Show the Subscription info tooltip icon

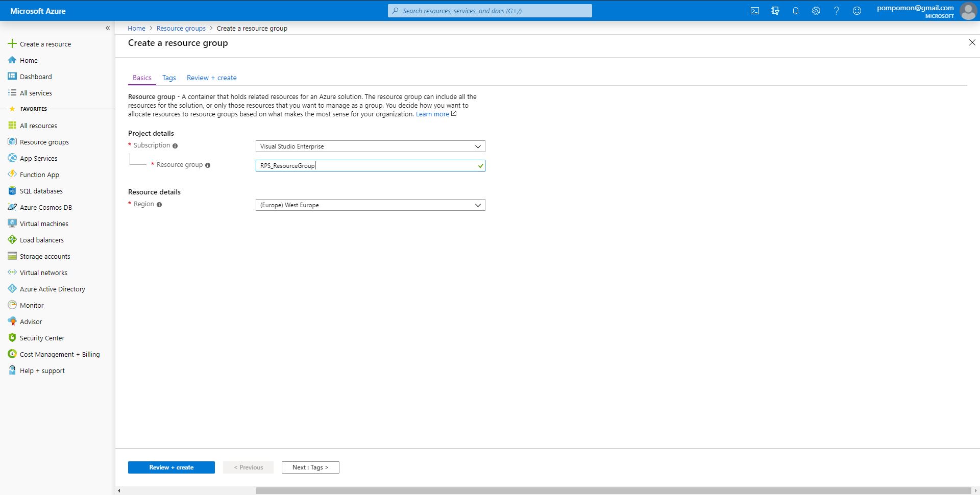[175, 146]
